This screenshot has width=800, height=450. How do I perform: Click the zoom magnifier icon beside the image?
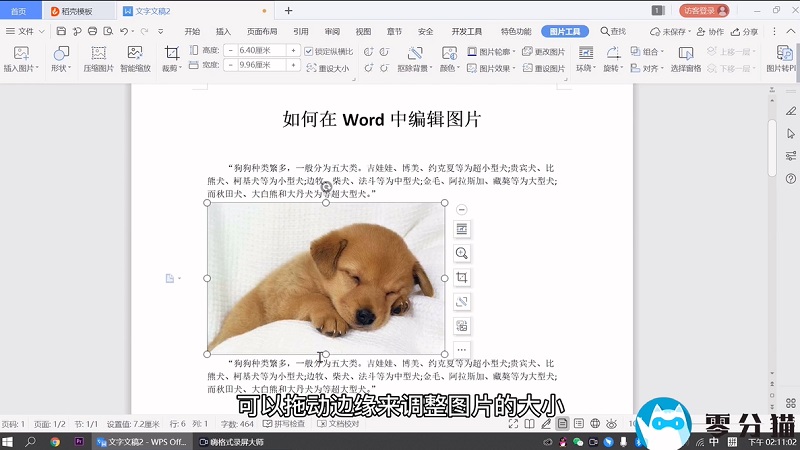[x=461, y=253]
